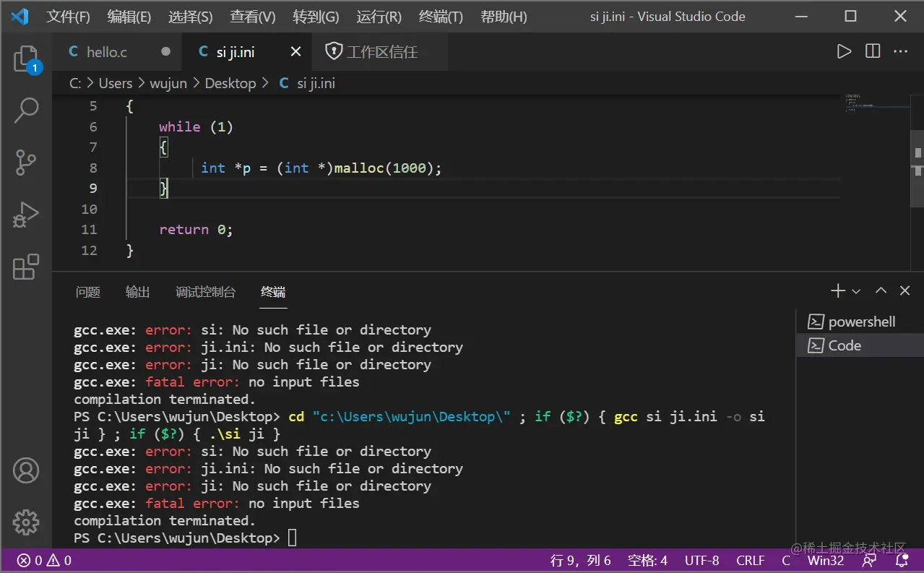
Task: Click the Desktop breadcrumb segment
Action: (230, 83)
